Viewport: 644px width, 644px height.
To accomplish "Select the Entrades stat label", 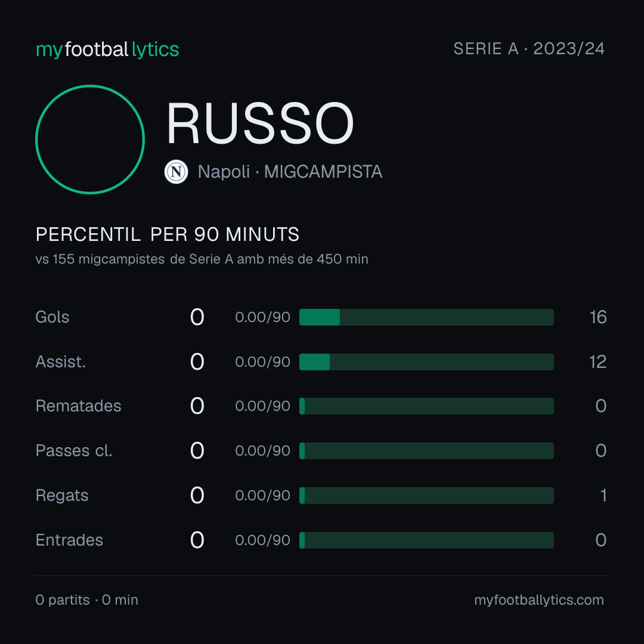I will pos(69,540).
